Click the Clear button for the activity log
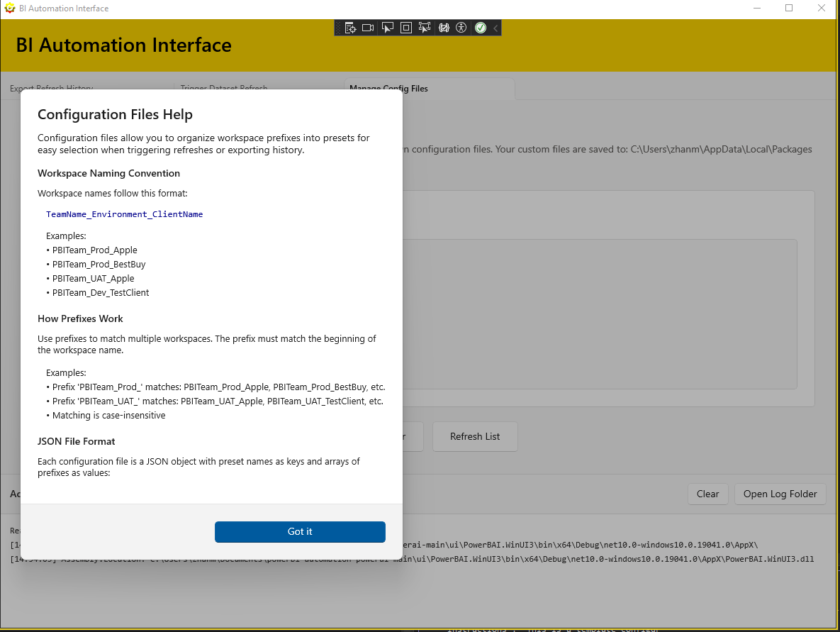 point(707,494)
